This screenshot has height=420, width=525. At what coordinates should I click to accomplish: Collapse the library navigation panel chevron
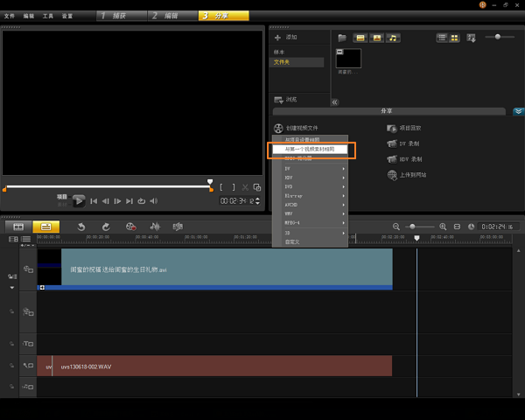[x=334, y=102]
